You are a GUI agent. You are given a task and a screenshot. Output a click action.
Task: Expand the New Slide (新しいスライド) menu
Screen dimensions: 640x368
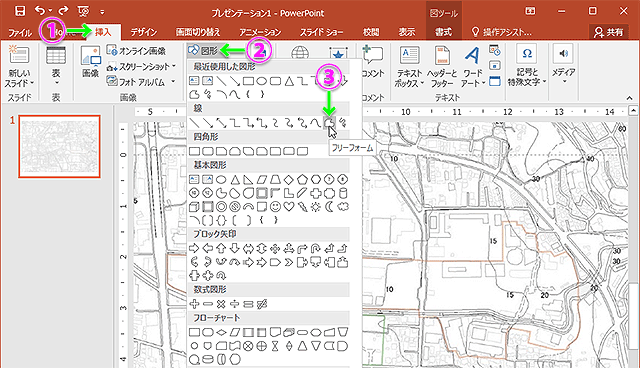click(x=19, y=78)
